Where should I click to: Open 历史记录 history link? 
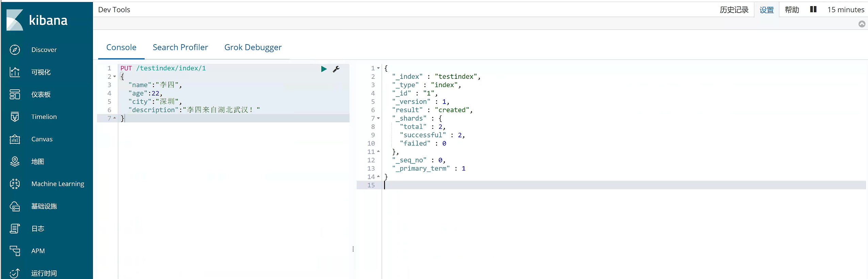pos(734,10)
